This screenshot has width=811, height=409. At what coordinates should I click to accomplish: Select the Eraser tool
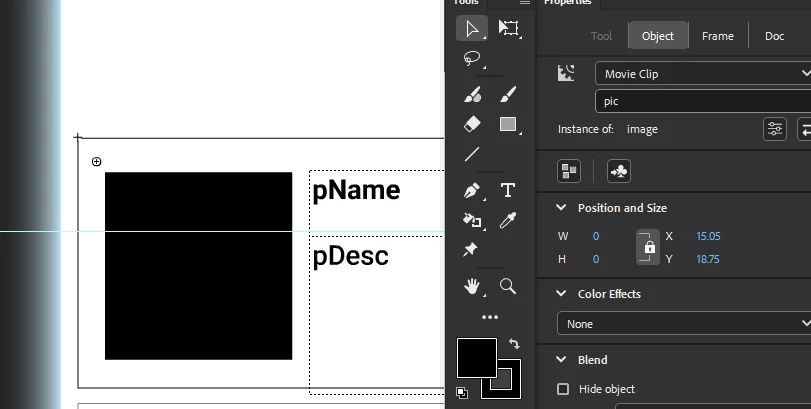pos(472,124)
